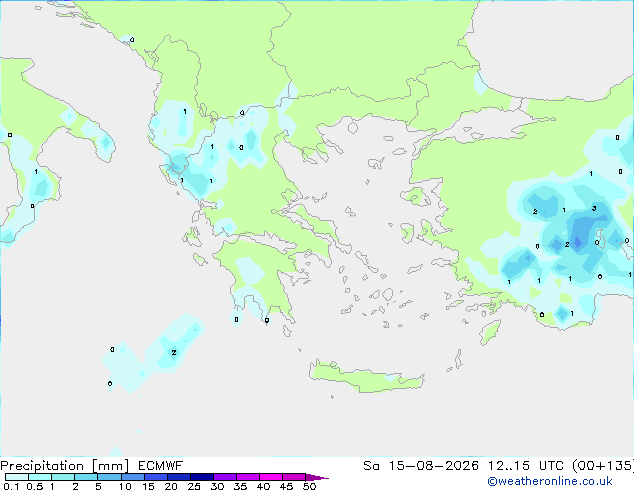The width and height of the screenshot is (634, 490).
Task: Click the '0.1' legend scale value
Action: click(x=11, y=486)
